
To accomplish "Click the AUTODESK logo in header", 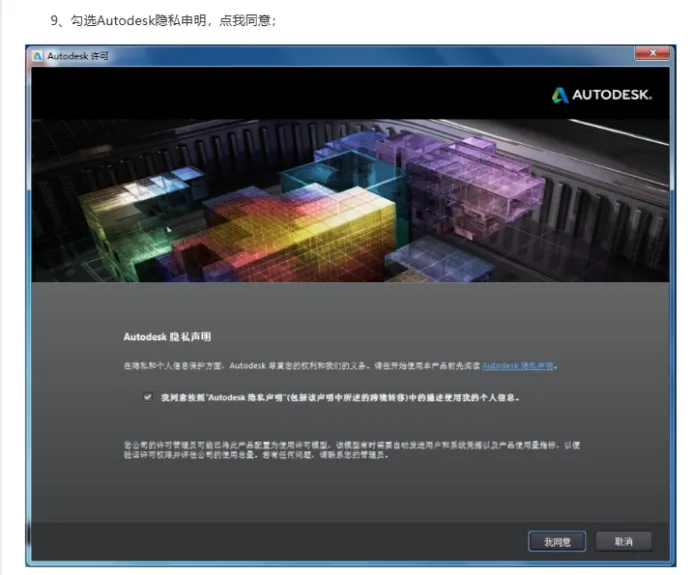I will (x=602, y=95).
